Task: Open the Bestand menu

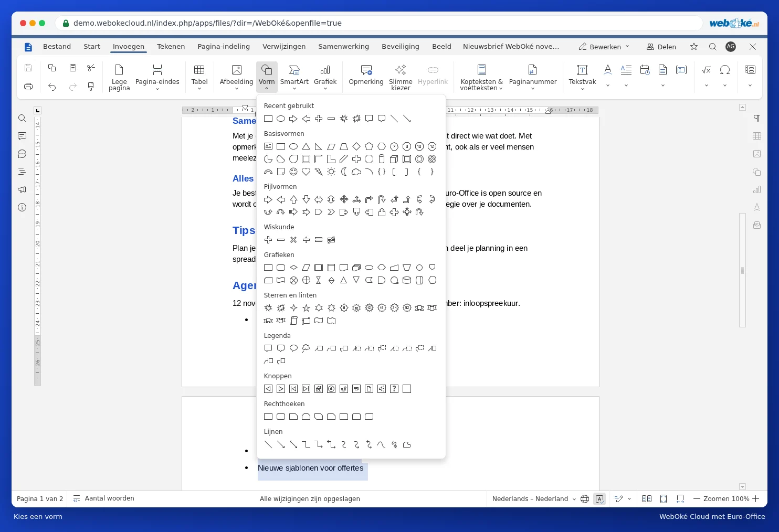Action: pyautogui.click(x=57, y=46)
